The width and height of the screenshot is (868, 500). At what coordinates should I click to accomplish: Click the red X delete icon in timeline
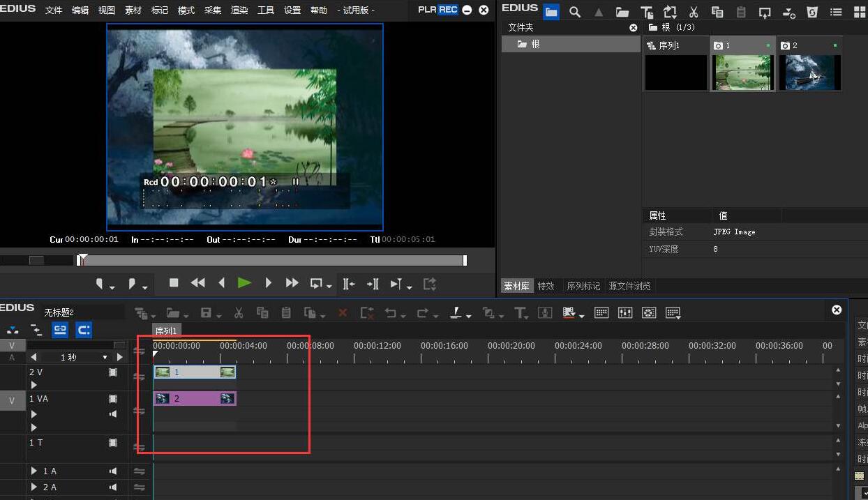(x=343, y=313)
